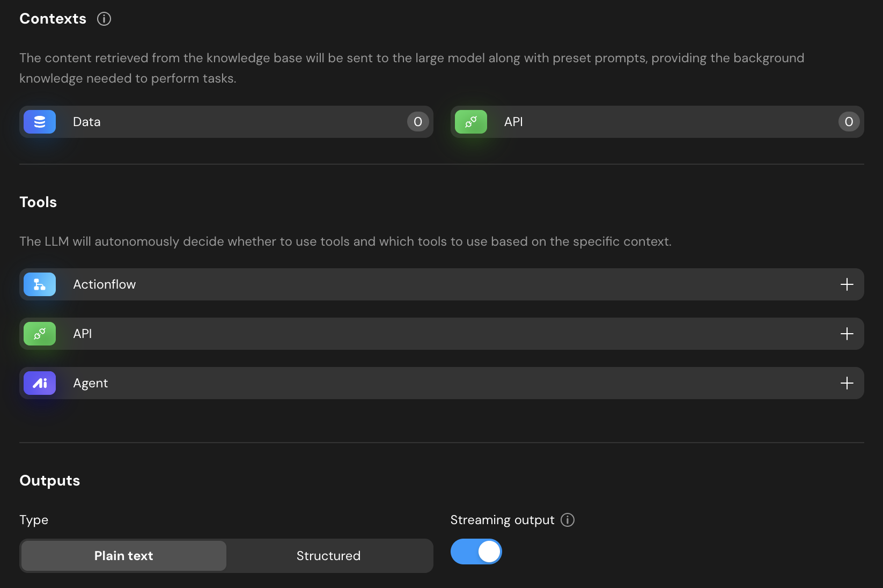
Task: Open the Streaming output info tooltip icon
Action: (567, 520)
